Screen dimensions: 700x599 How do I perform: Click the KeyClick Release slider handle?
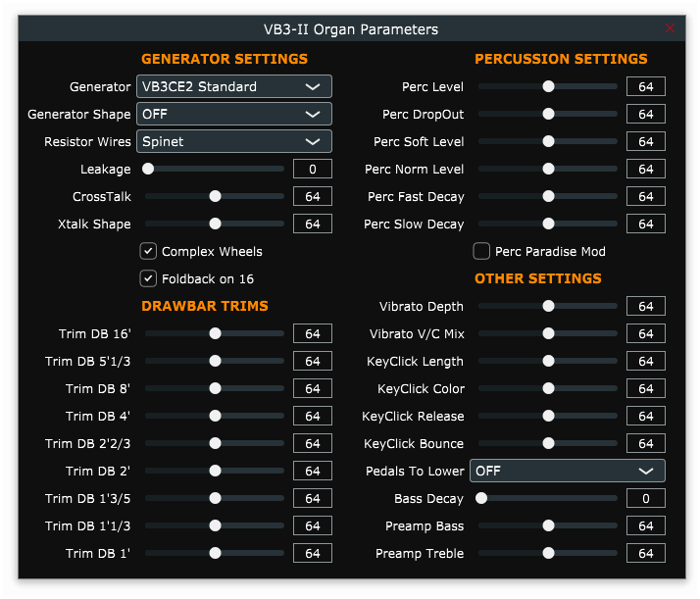pyautogui.click(x=548, y=416)
